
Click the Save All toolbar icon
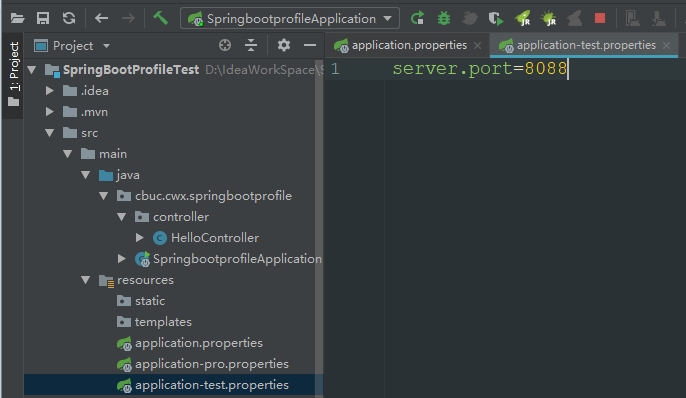[43, 18]
